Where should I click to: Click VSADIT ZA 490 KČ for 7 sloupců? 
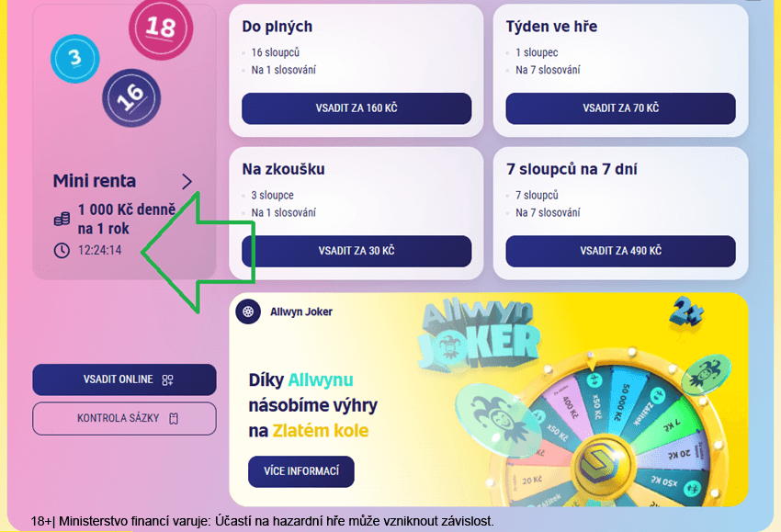click(618, 252)
